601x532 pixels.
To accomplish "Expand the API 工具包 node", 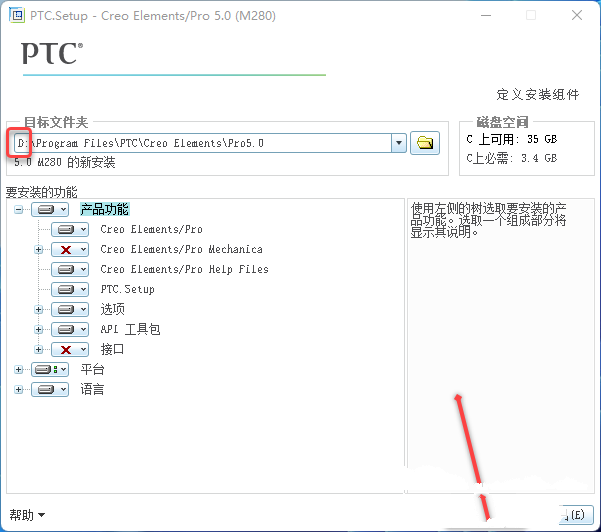I will click(38, 329).
